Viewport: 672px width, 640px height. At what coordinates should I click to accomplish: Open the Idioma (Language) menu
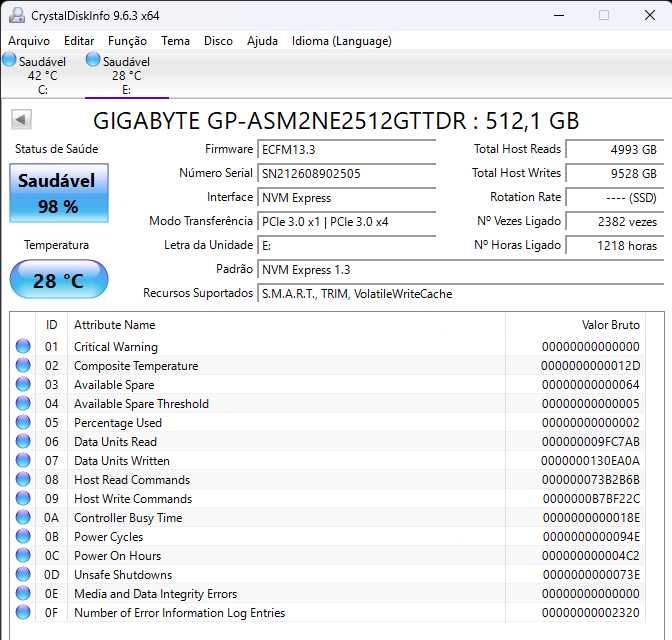(x=342, y=41)
